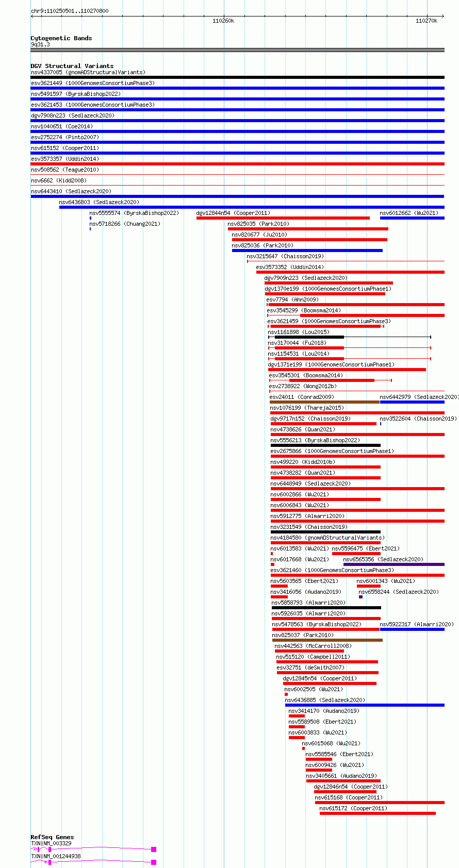Open dgv7908n223 Sedlazeck2020 entry
The height and width of the screenshot is (868, 459).
click(73, 115)
